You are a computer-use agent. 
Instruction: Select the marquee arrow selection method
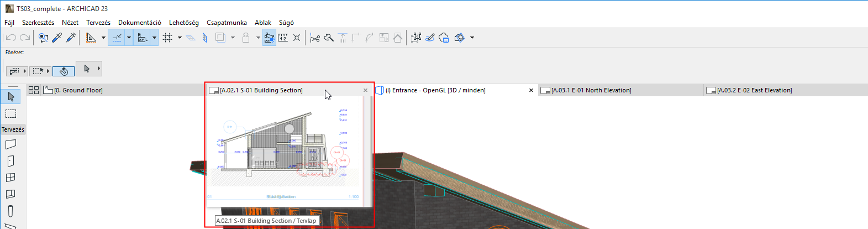click(38, 71)
